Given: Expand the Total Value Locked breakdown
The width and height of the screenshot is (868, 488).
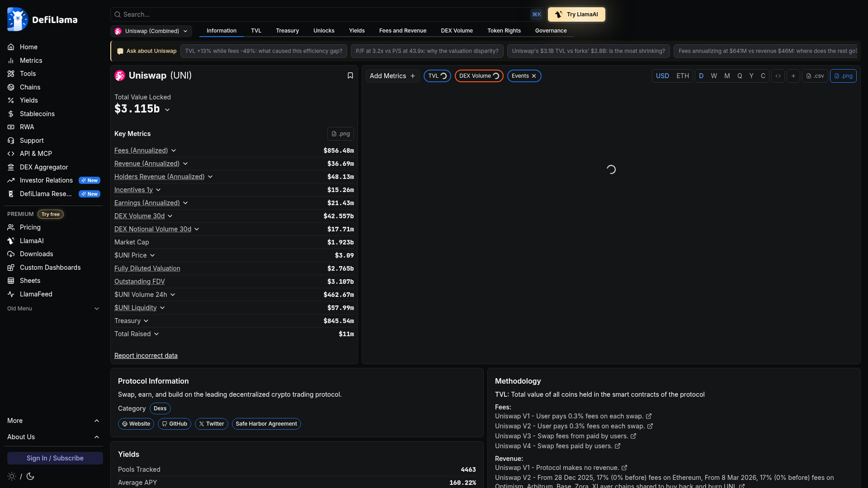Looking at the screenshot, I should click(x=167, y=110).
